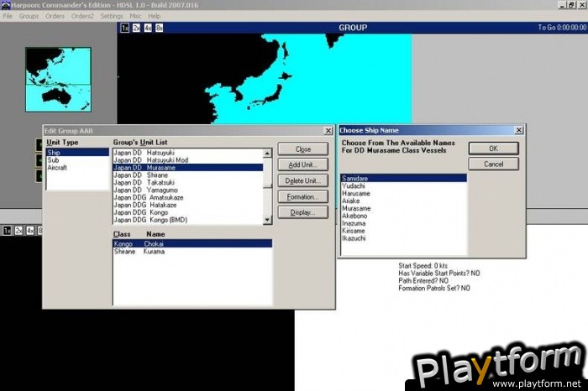This screenshot has width=588, height=391.
Task: Choose ship name Samidare
Action: pos(404,178)
